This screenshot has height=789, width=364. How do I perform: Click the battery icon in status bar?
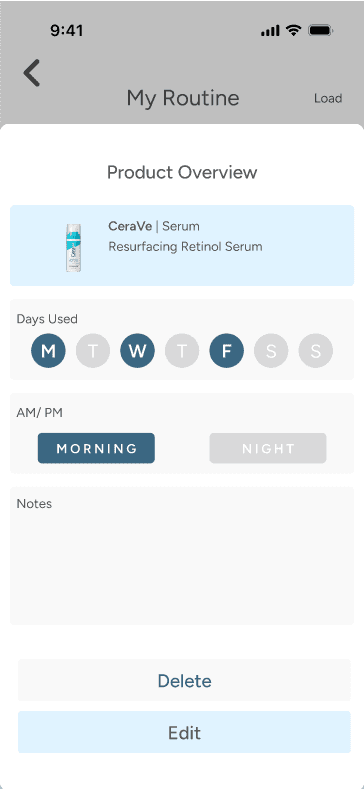click(x=319, y=31)
